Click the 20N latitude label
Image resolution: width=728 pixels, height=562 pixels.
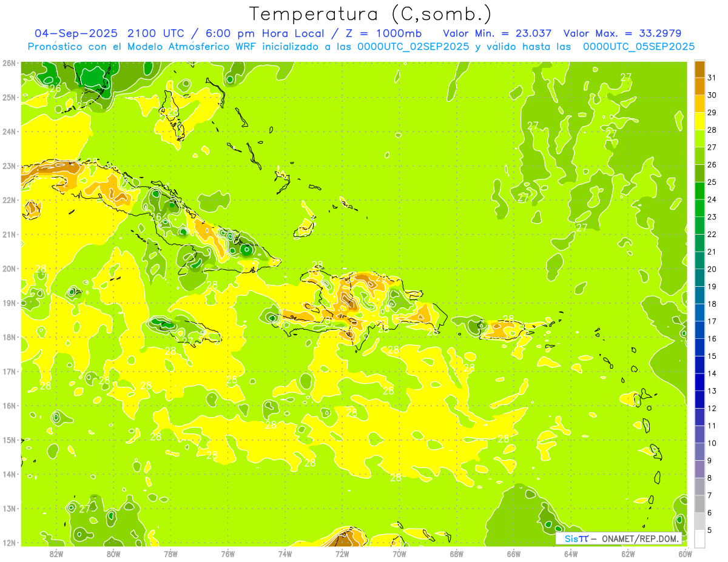pyautogui.click(x=8, y=269)
